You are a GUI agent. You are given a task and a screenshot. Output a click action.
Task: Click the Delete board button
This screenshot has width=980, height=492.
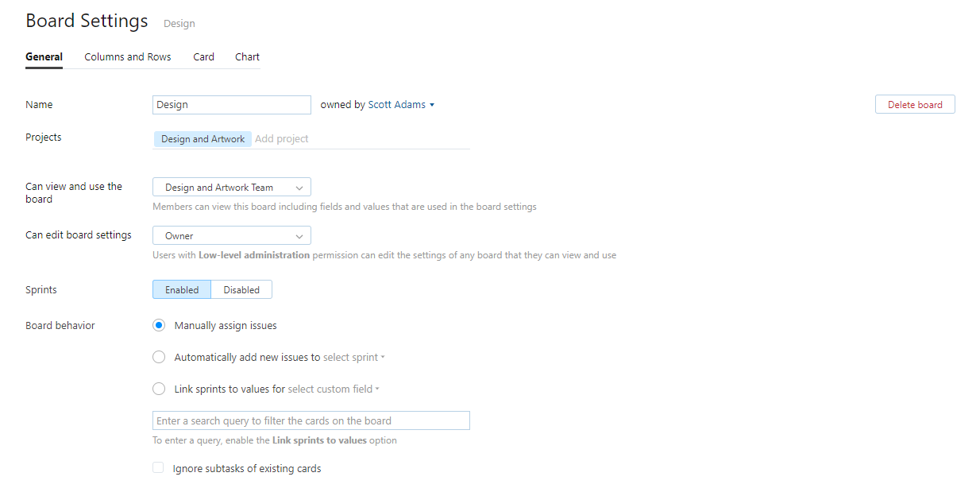pos(914,105)
